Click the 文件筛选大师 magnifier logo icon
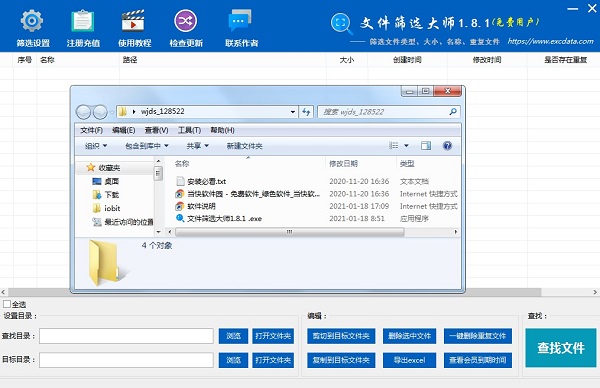This screenshot has width=600, height=388. point(341,23)
